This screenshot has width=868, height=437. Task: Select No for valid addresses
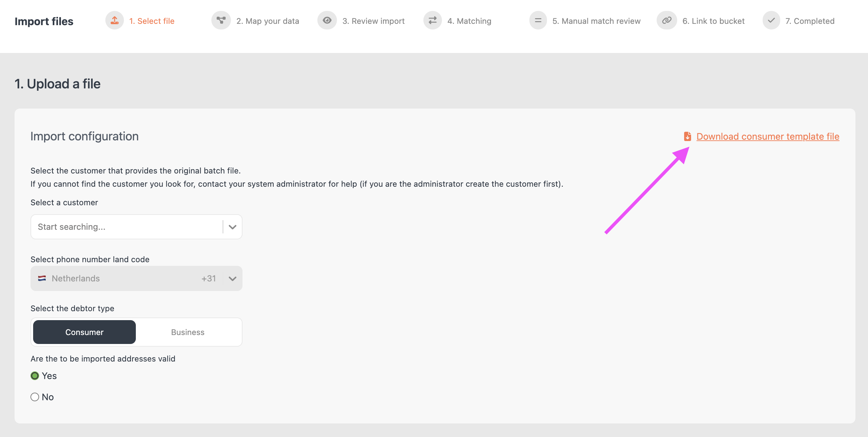click(35, 397)
